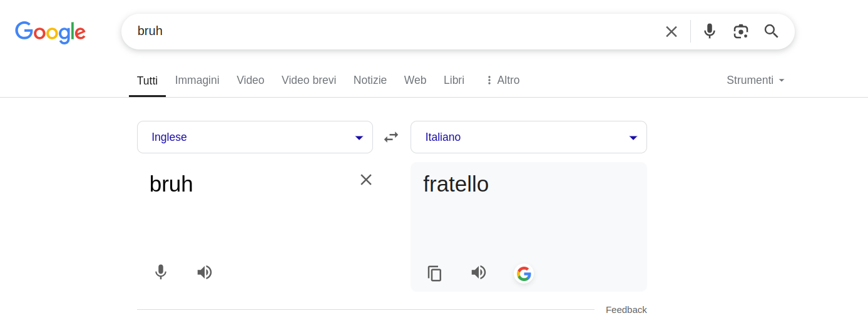Dictate source text with translator microphone

tap(161, 272)
